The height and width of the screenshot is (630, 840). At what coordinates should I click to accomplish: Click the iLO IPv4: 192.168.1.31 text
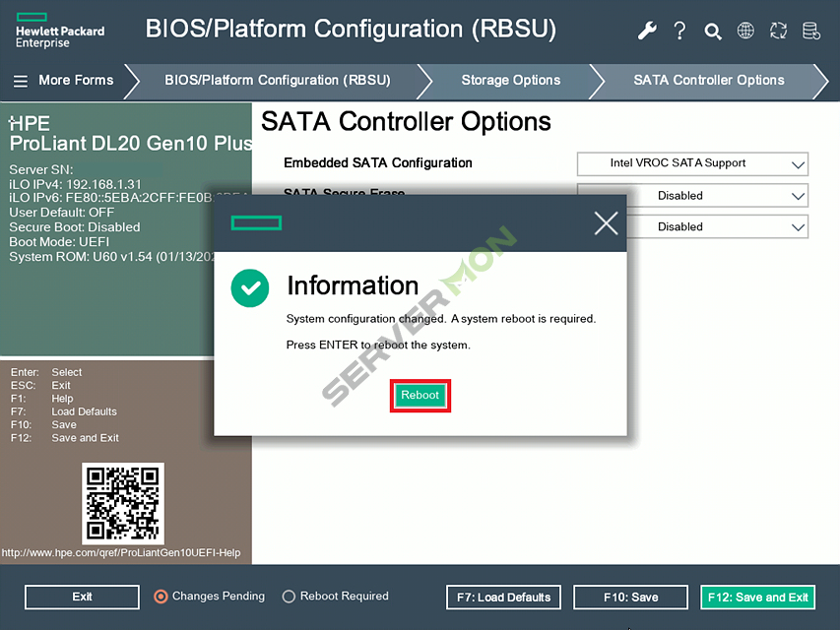tap(75, 184)
